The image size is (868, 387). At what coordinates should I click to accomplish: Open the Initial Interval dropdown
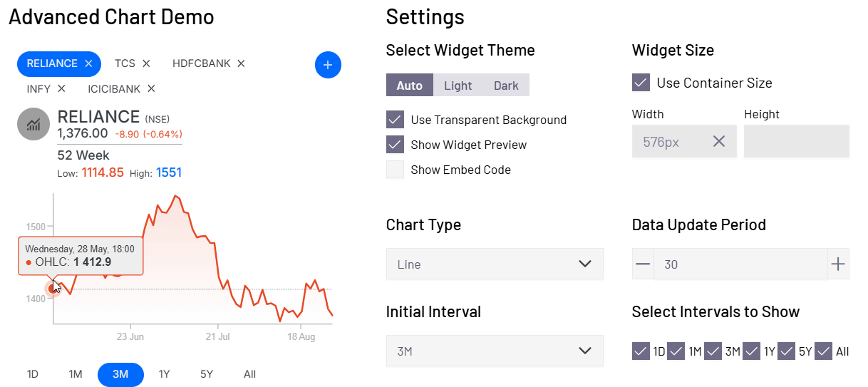tap(495, 351)
